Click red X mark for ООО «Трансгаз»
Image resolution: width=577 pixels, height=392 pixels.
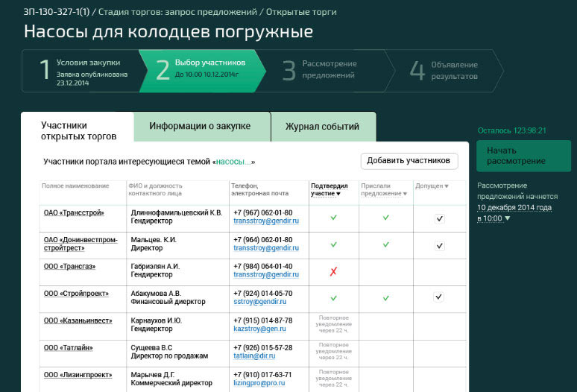click(x=333, y=271)
